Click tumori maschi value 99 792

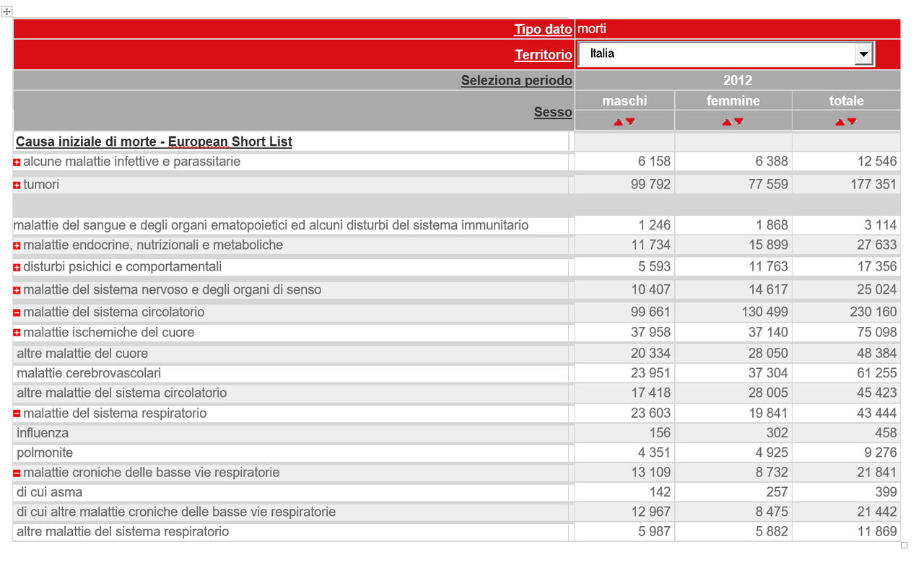coord(650,185)
